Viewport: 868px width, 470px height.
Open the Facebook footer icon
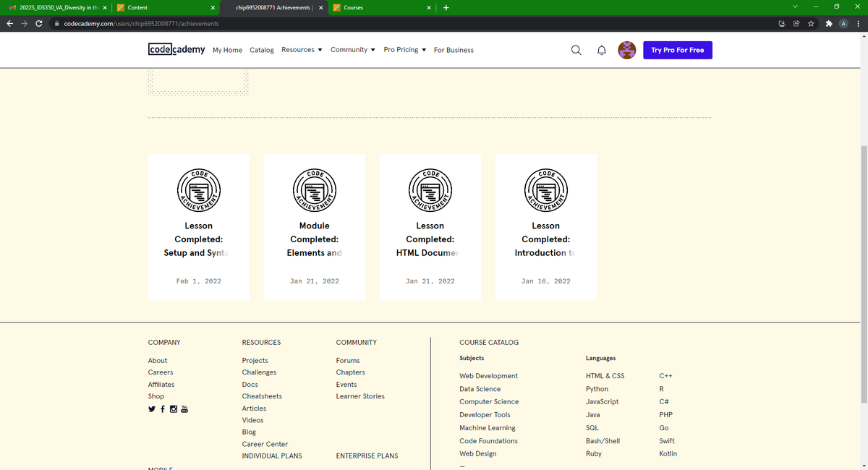point(163,409)
